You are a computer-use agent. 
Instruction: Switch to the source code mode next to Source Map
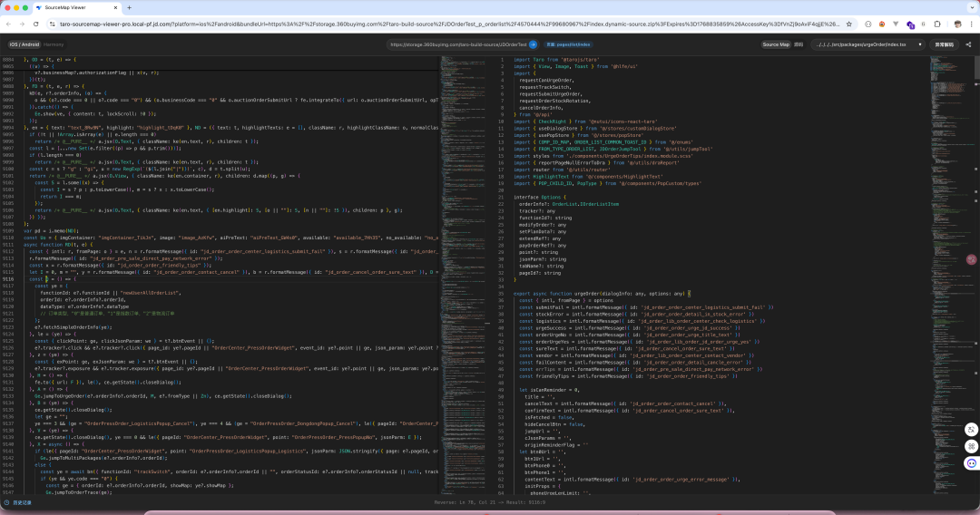[x=799, y=44]
